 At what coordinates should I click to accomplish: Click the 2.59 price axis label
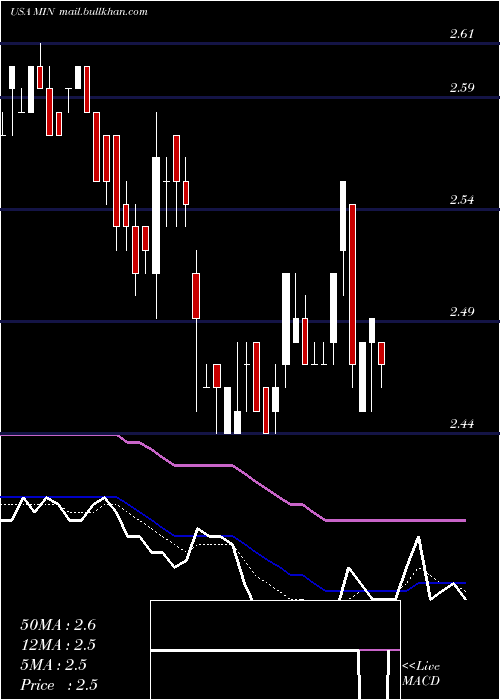(462, 88)
